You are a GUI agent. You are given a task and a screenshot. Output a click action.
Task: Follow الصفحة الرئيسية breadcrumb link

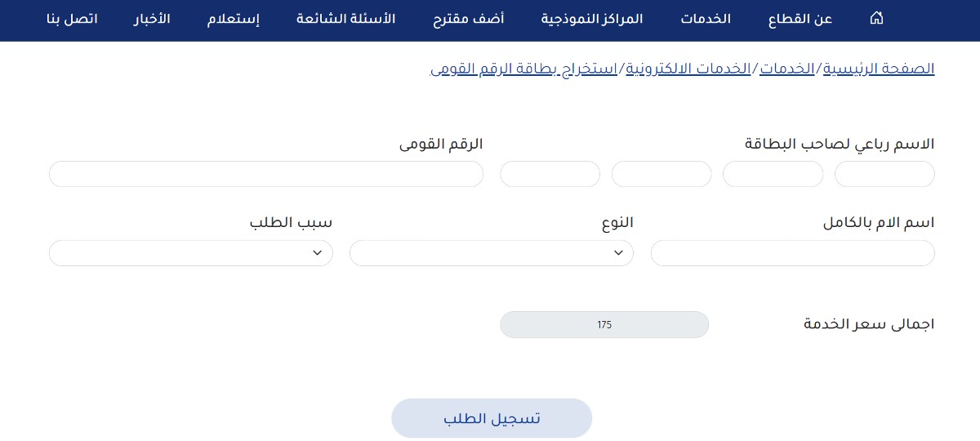pos(878,69)
